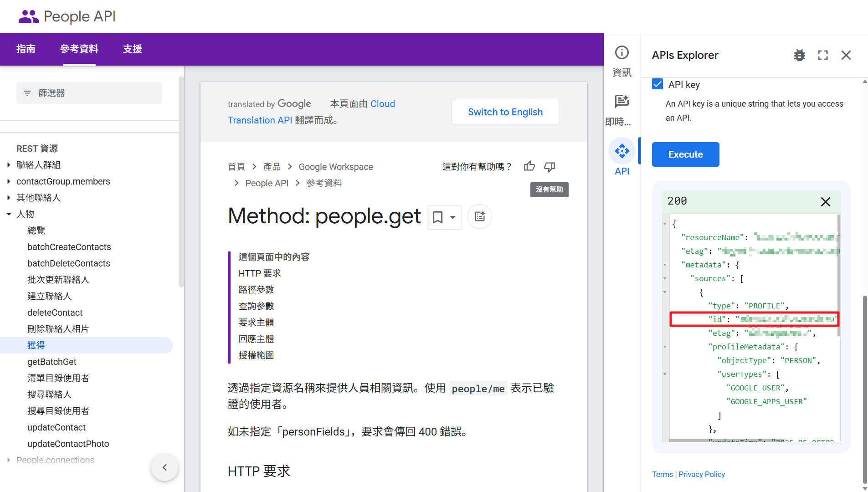Viewport: 868px width, 492px height.
Task: Go to 產品 breadcrumb
Action: [x=272, y=167]
